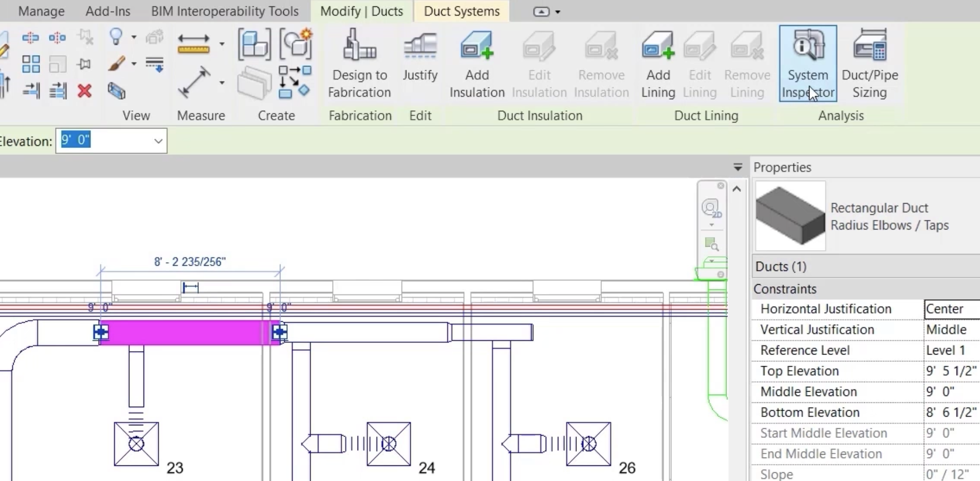This screenshot has width=980, height=481.
Task: Click the 2D Zoom navigation wheel icon
Action: (711, 208)
